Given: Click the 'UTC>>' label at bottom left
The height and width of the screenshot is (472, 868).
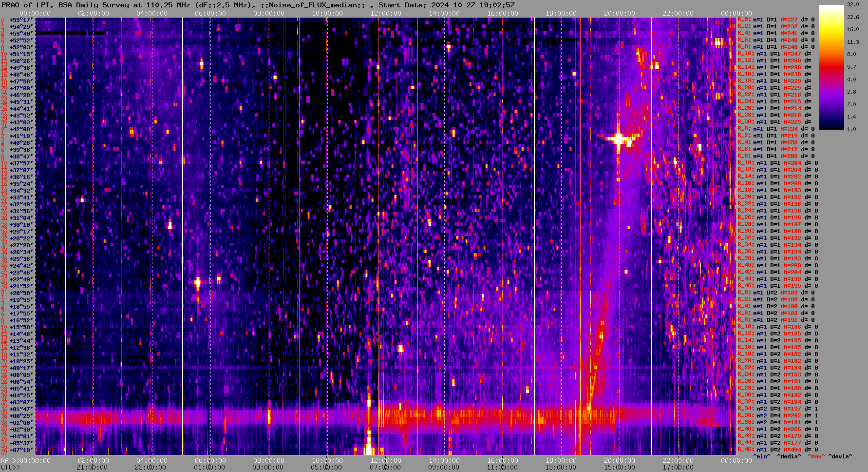Looking at the screenshot, I should 11,467.
